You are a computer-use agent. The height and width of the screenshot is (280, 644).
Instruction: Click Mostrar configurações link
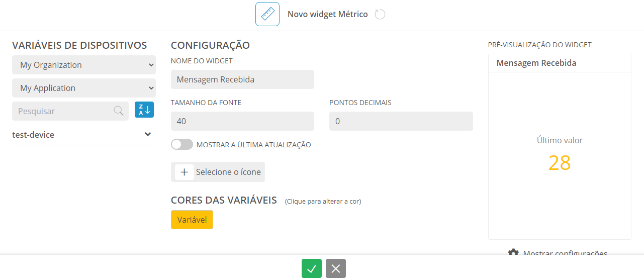coord(565,253)
